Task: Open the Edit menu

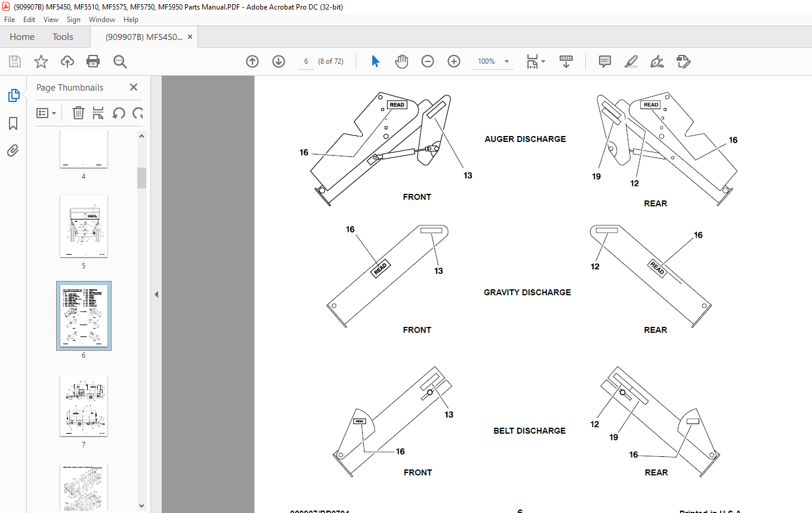Action: click(29, 20)
